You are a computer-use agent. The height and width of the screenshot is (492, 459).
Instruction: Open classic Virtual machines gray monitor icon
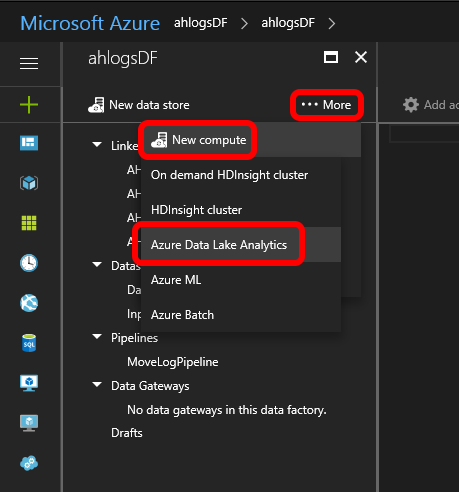point(29,423)
